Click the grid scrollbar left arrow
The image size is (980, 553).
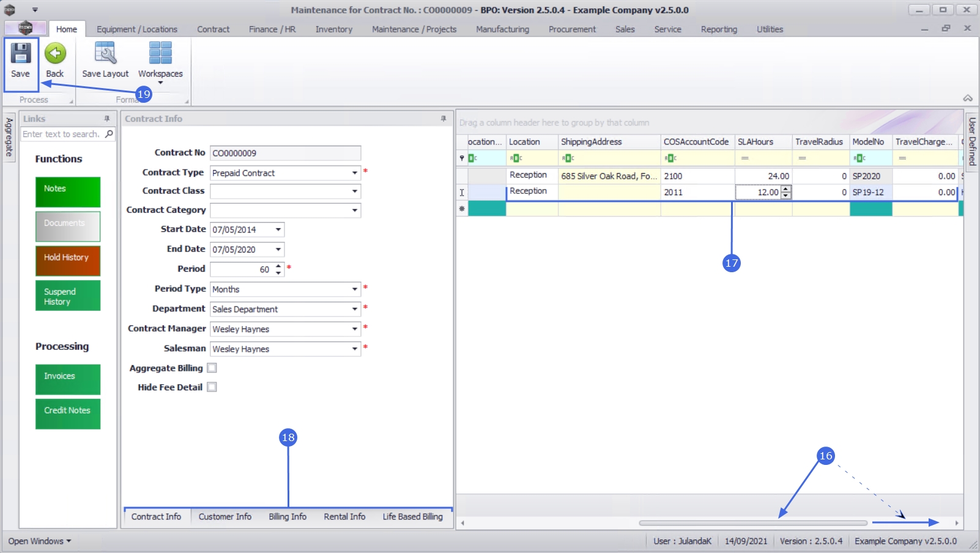click(463, 523)
